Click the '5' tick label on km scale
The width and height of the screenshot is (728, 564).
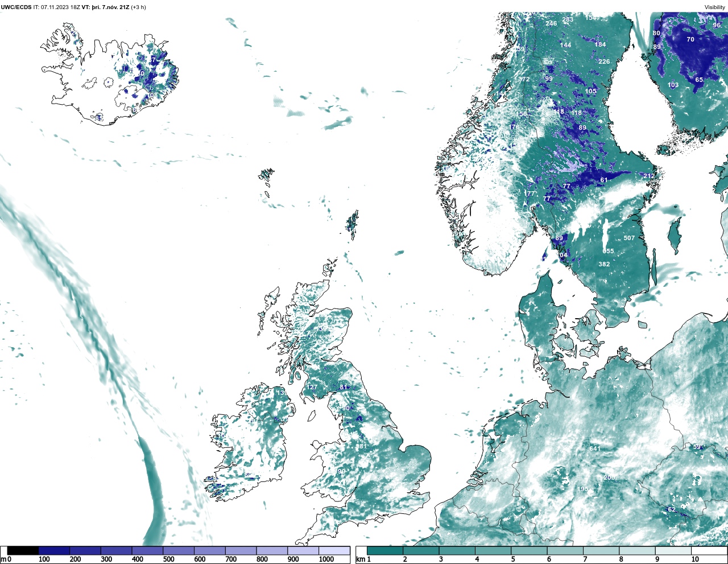[x=513, y=559]
